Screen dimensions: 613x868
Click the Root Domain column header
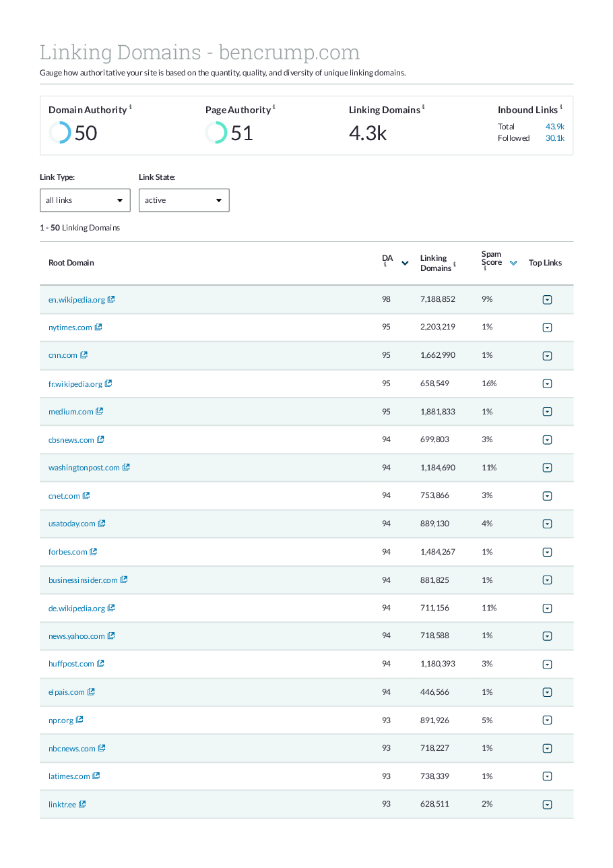[x=71, y=263]
